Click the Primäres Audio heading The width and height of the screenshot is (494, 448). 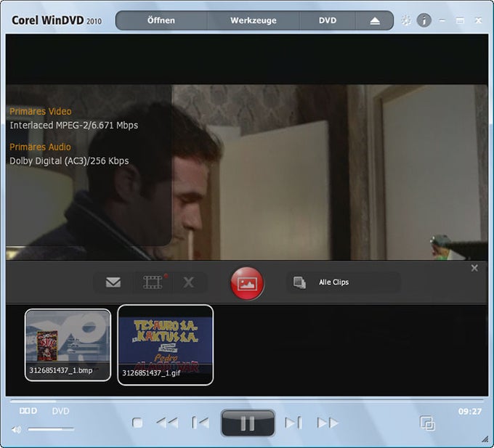click(40, 147)
